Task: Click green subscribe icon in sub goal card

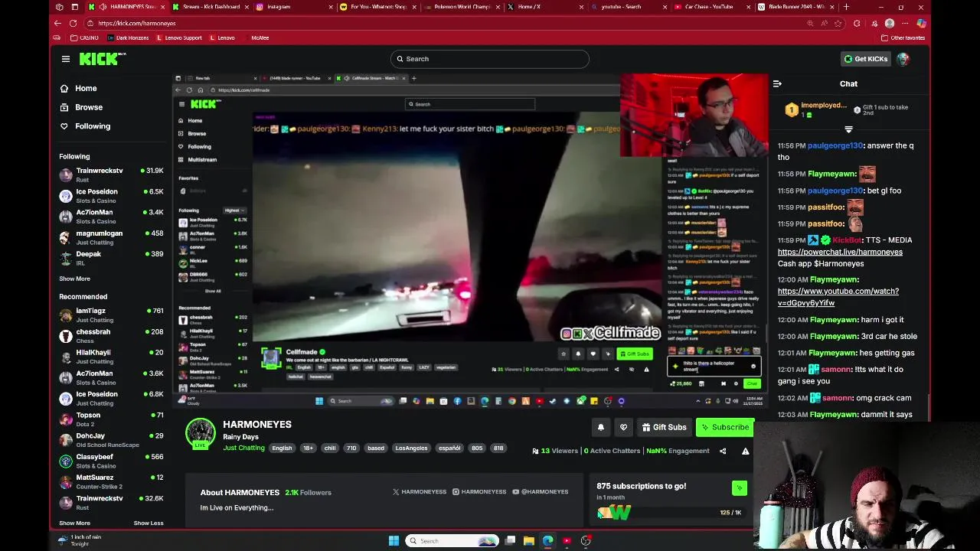Action: point(740,488)
